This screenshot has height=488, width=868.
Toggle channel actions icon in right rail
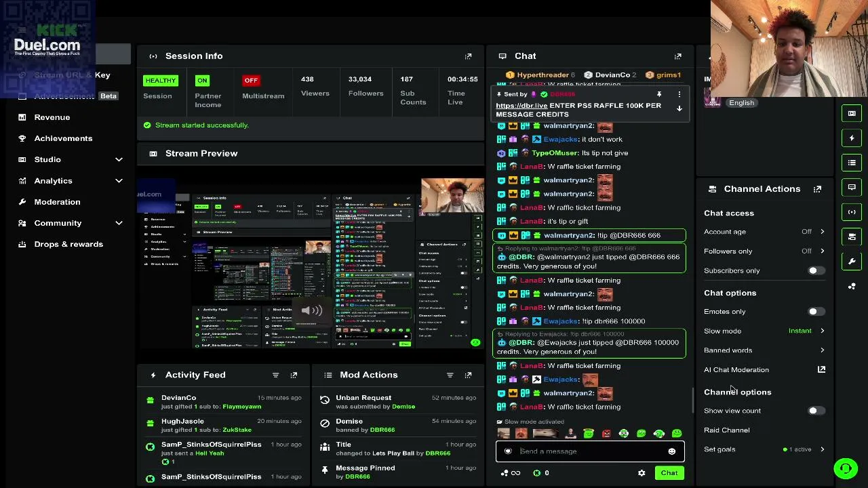(x=852, y=237)
